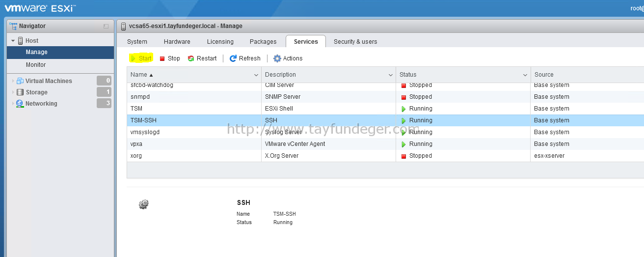The height and width of the screenshot is (257, 644).
Task: Start the selected service
Action: (x=141, y=58)
